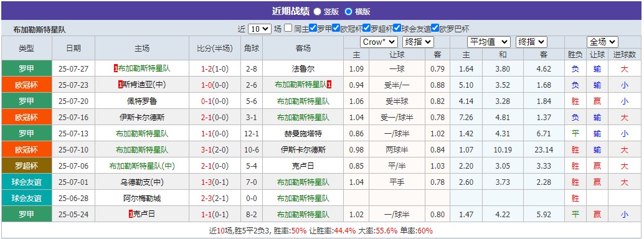This screenshot has height=239, width=644.
Task: Click 罗超杯 type cell for 25-07-06
Action: point(27,166)
